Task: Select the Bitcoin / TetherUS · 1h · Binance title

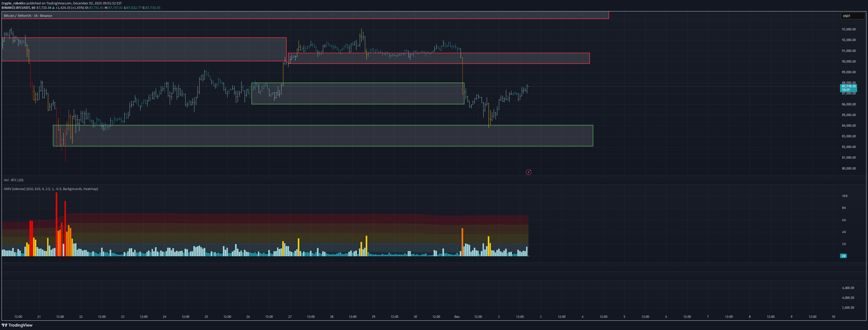Action: pos(28,16)
